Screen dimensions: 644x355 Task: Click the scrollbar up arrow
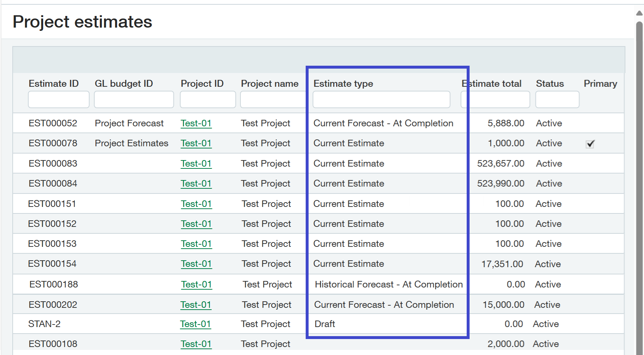[x=640, y=13]
